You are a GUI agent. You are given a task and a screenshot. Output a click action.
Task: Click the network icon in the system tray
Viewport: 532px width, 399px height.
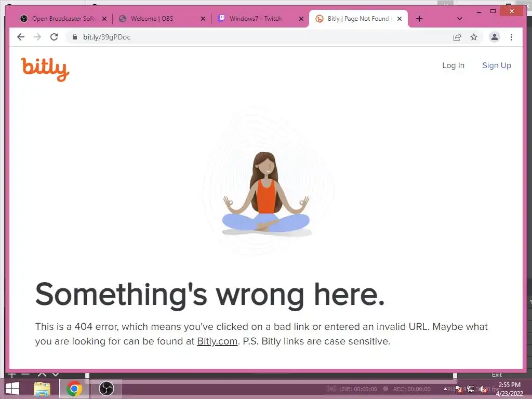pos(471,389)
